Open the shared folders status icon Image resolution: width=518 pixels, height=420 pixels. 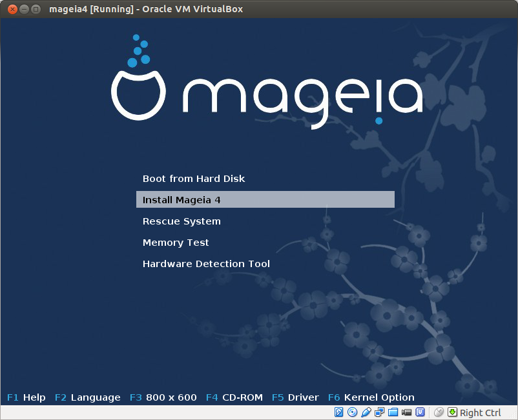393,412
